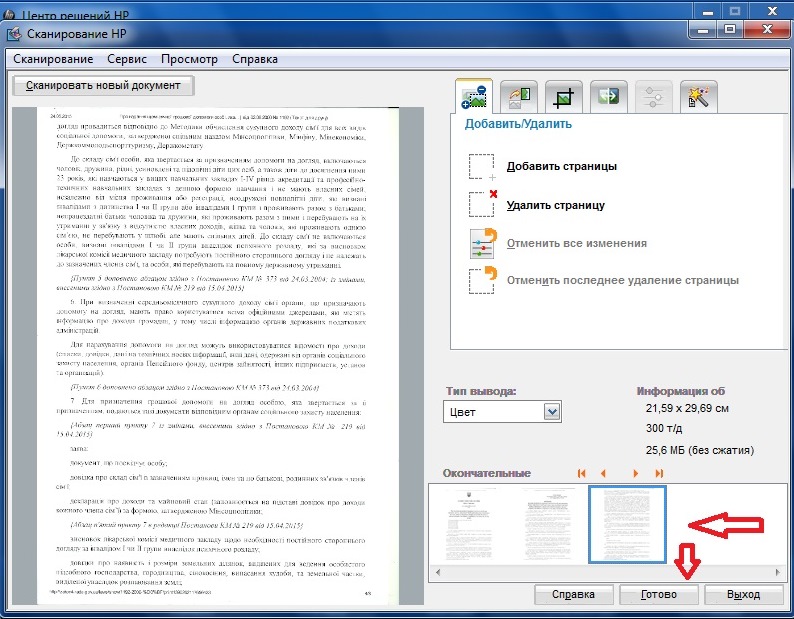
Task: Open the magic wand auto-correct tab icon
Action: pos(698,96)
